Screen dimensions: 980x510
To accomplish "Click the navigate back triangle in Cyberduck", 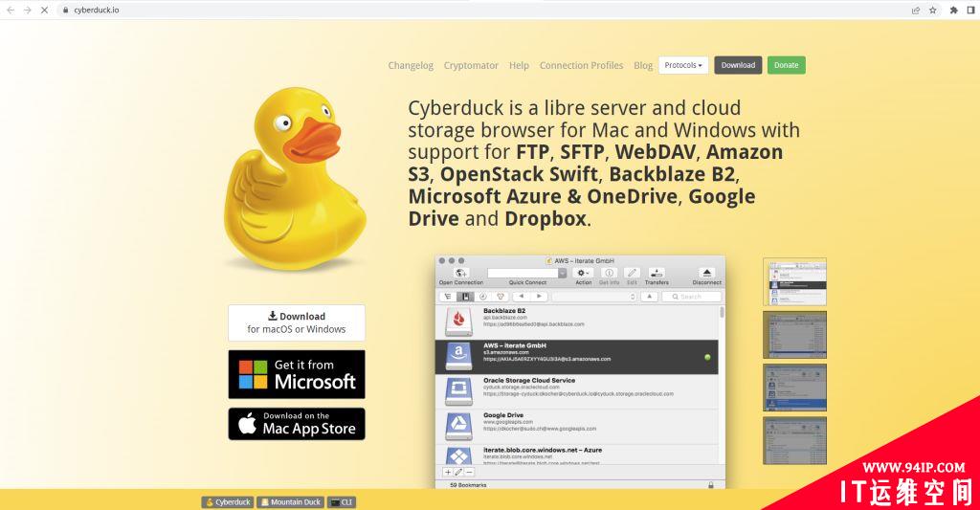I will coord(522,297).
